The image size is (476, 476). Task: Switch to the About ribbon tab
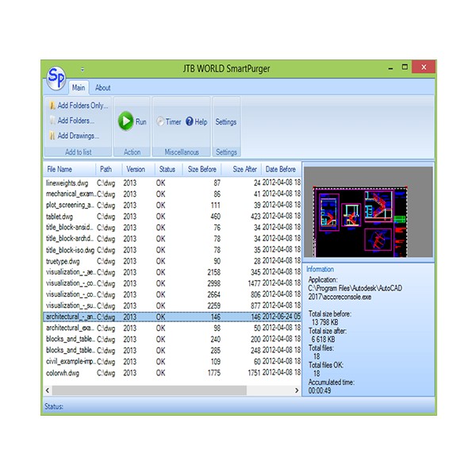[102, 88]
